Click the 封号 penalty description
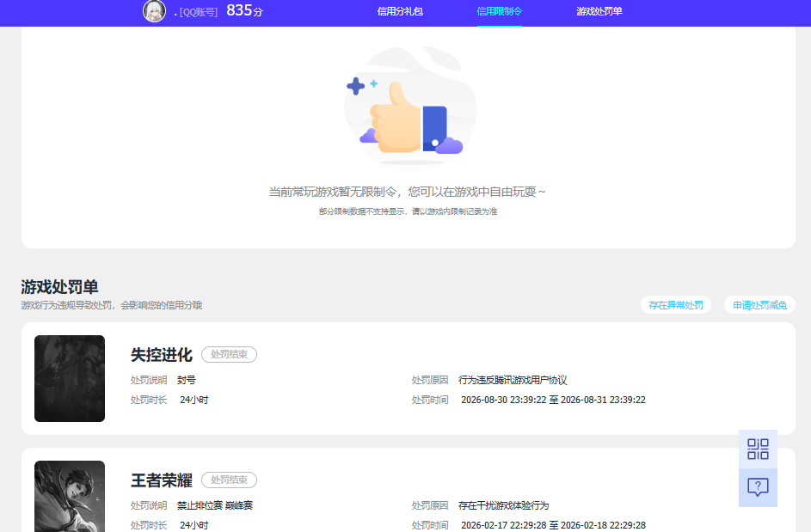The height and width of the screenshot is (532, 811). (x=187, y=380)
